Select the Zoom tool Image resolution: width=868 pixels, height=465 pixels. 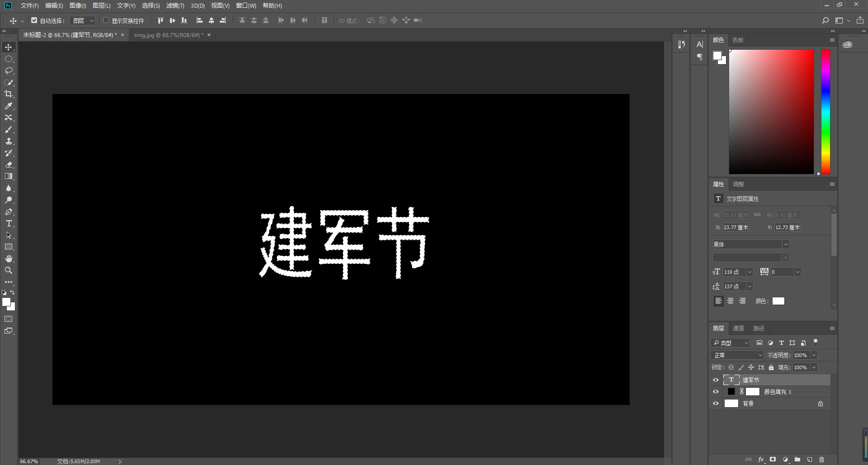9,270
